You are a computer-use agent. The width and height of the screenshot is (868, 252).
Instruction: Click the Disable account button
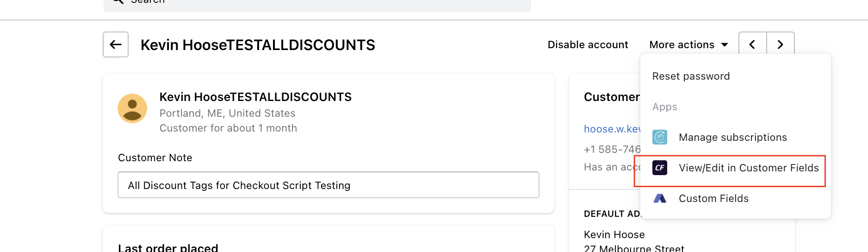point(588,44)
